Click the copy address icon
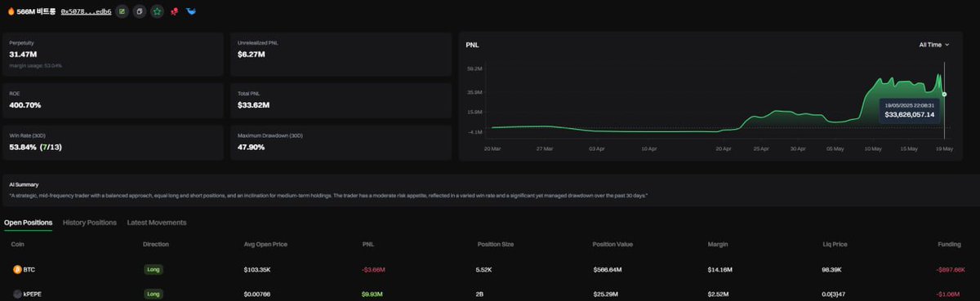980x301 pixels. coord(139,12)
